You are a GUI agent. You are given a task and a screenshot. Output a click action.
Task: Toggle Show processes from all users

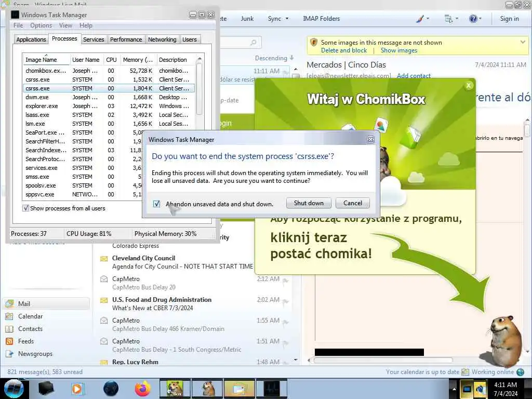[x=25, y=208]
